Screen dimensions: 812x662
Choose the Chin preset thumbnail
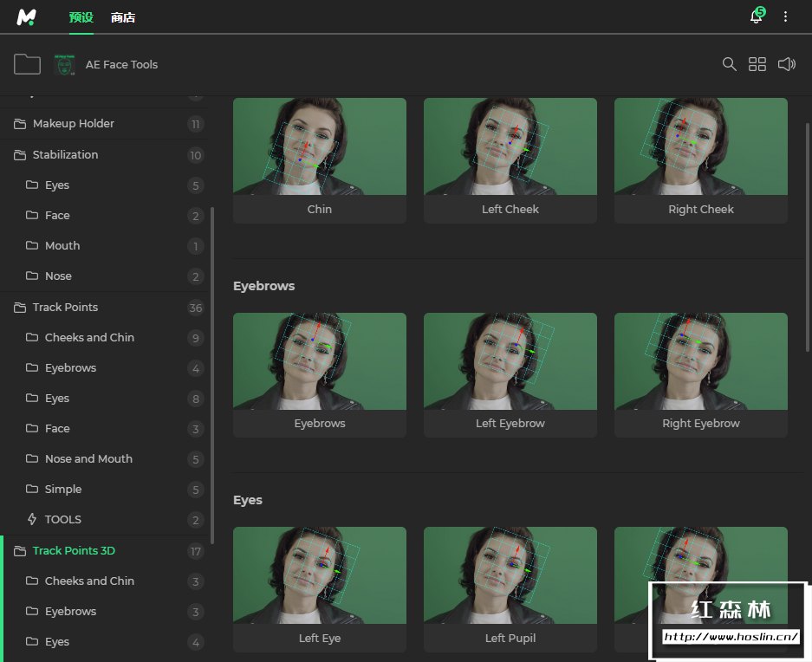coord(320,147)
